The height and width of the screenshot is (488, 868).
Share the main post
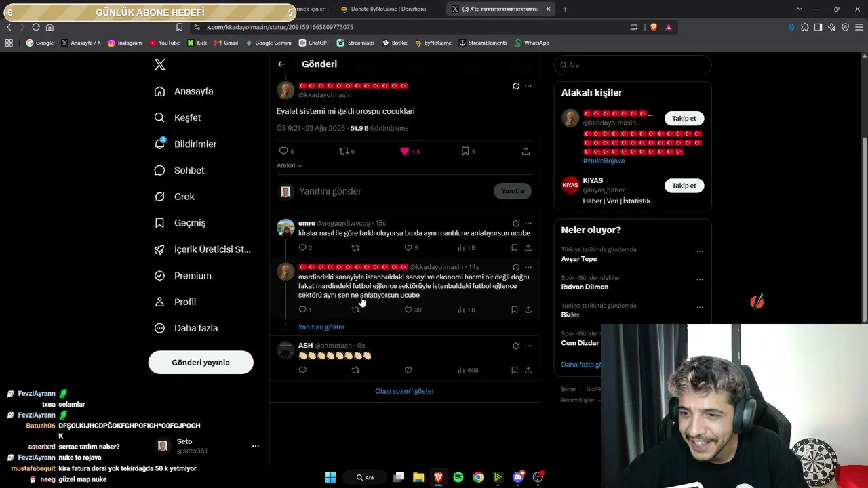pos(526,151)
